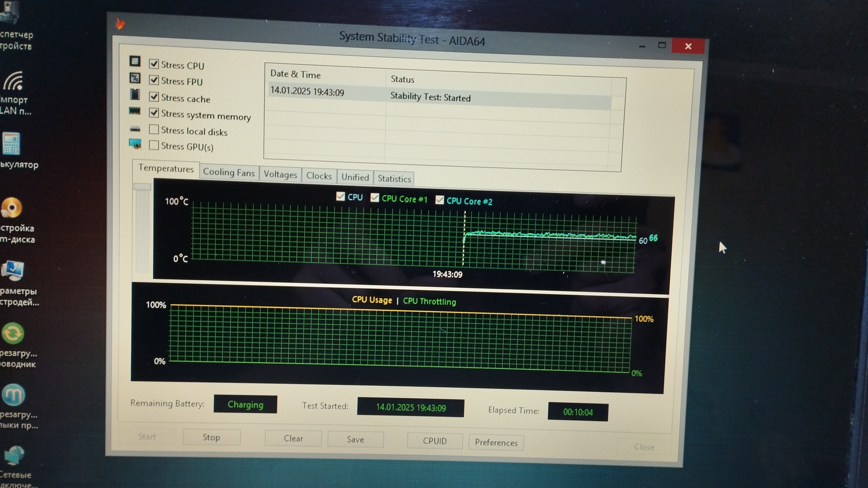Open CPUID via its button

tap(435, 441)
